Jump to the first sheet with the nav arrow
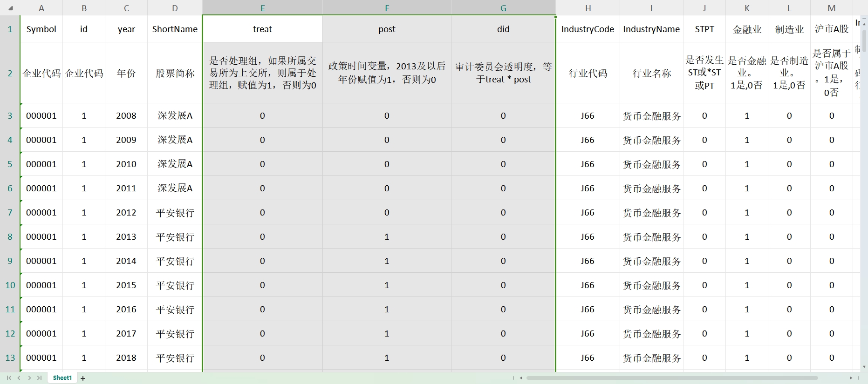This screenshot has height=384, width=868. coord(9,378)
